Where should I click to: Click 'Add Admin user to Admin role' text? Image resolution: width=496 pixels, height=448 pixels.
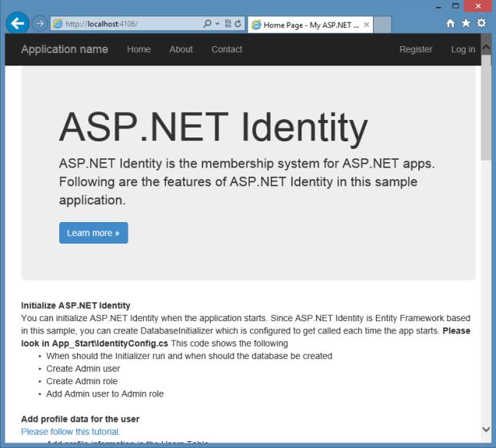[x=105, y=394]
